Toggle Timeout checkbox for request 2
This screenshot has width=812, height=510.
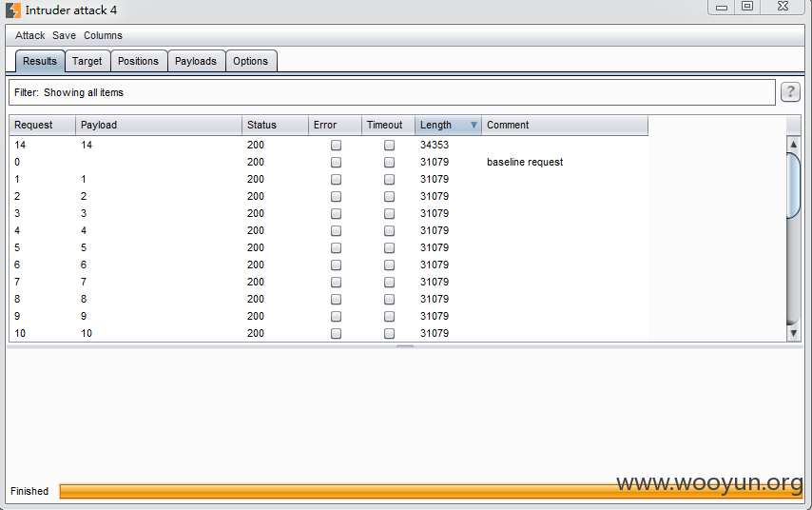tap(390, 196)
